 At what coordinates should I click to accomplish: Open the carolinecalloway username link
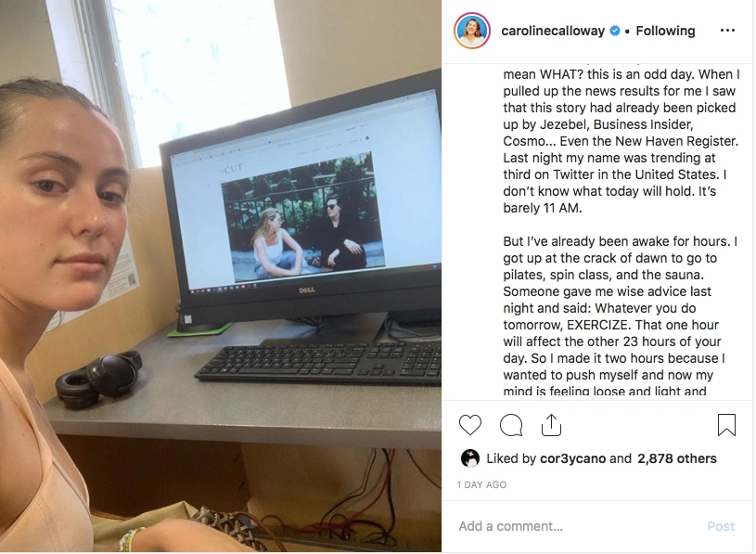pyautogui.click(x=553, y=31)
